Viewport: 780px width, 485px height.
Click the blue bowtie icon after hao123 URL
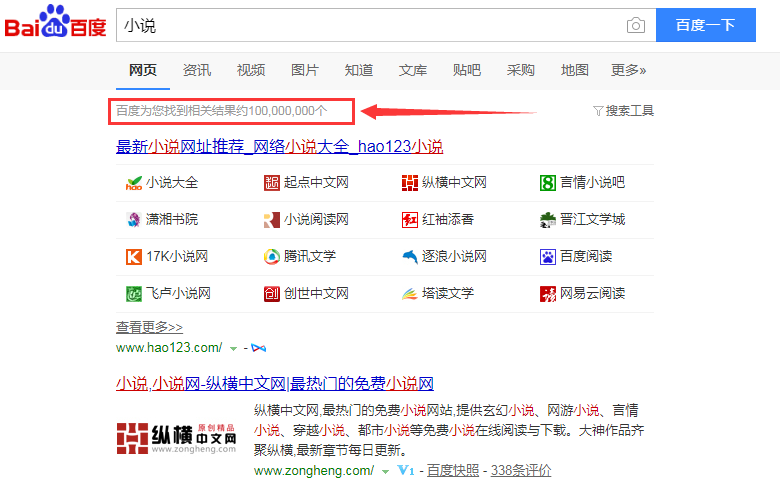[x=259, y=348]
